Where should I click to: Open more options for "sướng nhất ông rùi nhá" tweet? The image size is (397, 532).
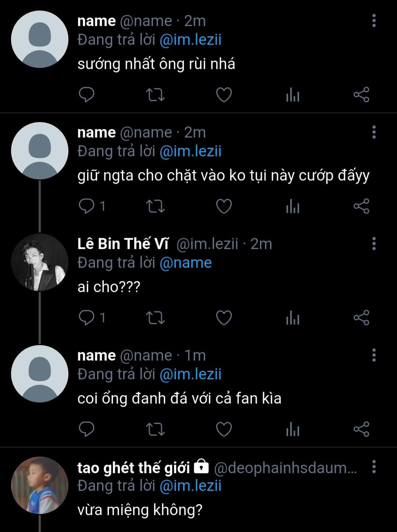tap(374, 21)
